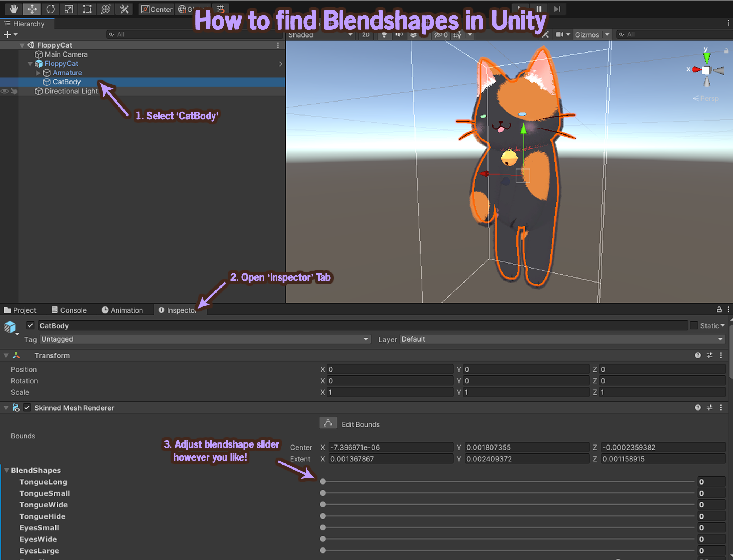The image size is (733, 560).
Task: Open the Custom Editor Tools icon
Action: coord(124,9)
